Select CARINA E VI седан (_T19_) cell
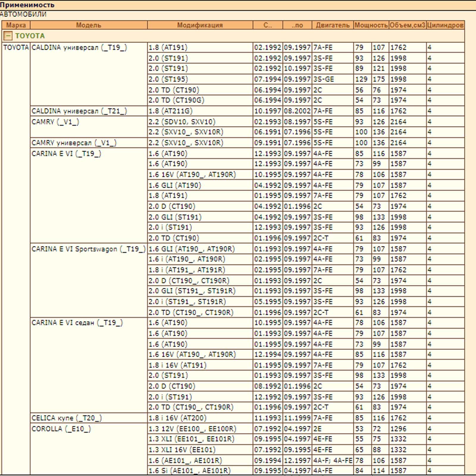Screen dimensions: 476x476 pyautogui.click(x=89, y=365)
